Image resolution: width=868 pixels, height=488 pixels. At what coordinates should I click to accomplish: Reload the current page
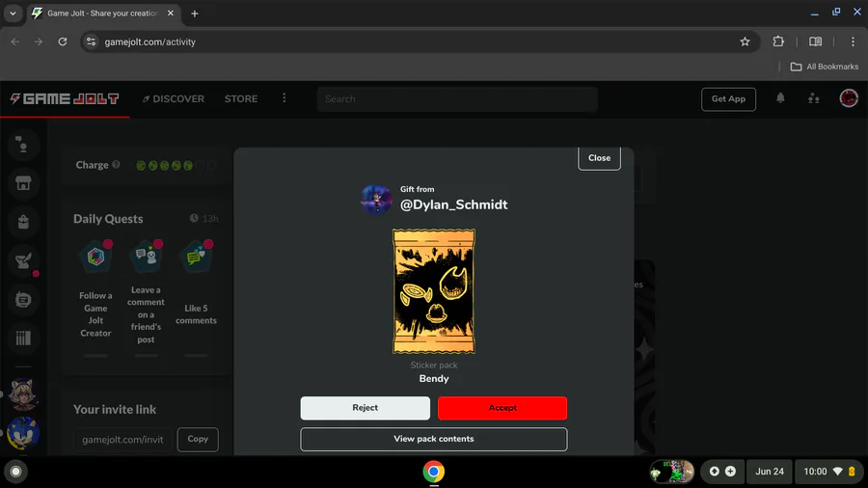(x=63, y=41)
